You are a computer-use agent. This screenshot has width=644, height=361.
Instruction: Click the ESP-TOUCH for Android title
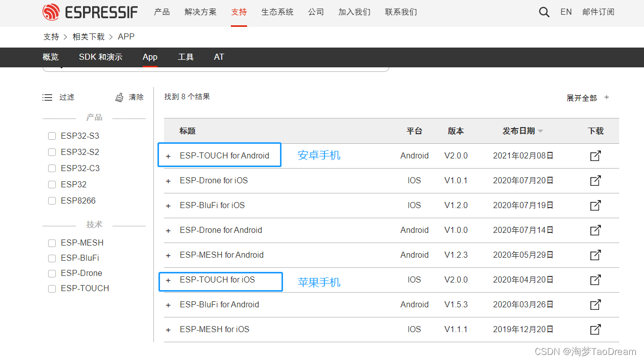click(224, 156)
